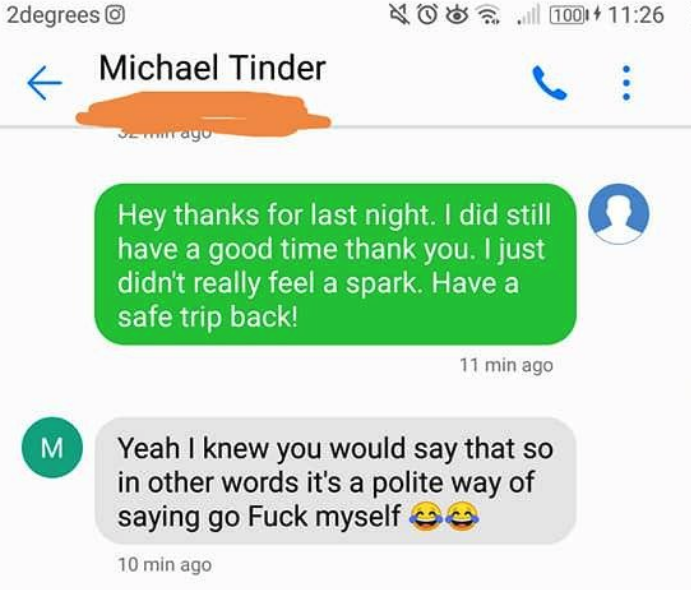
Task: Tap the '10 min ago' timestamp
Action: click(165, 565)
